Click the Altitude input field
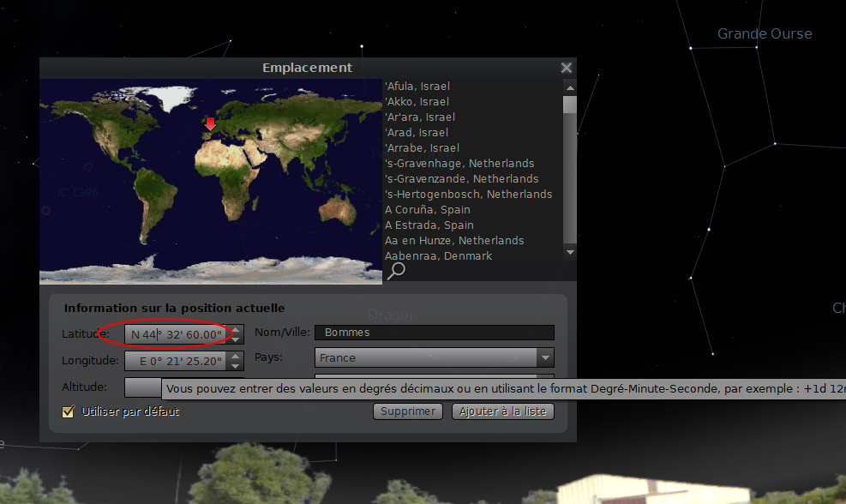Screen dimensions: 846x504 (143, 387)
